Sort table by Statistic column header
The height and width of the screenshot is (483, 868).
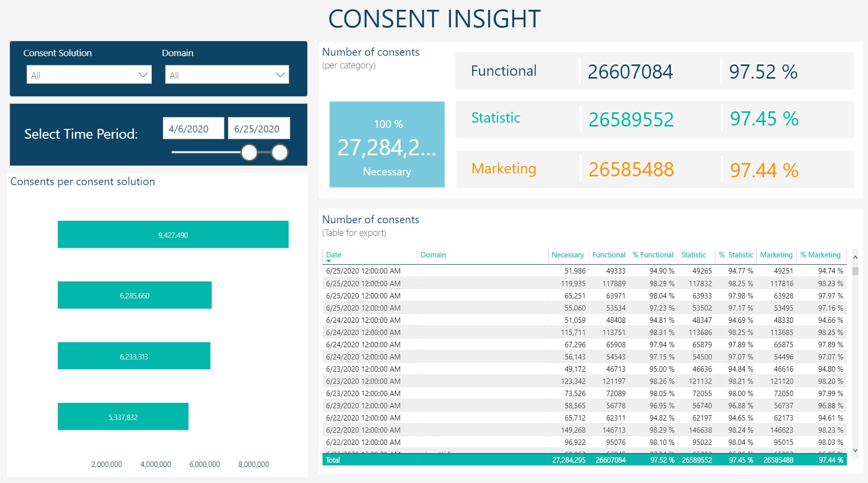pos(693,254)
